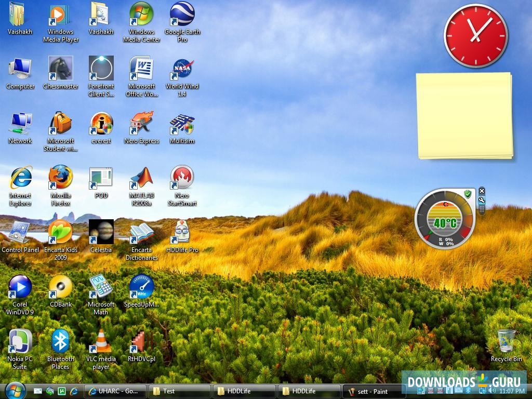Open Corel WinDVD 9 shortcut
The width and height of the screenshot is (532, 399).
click(20, 295)
